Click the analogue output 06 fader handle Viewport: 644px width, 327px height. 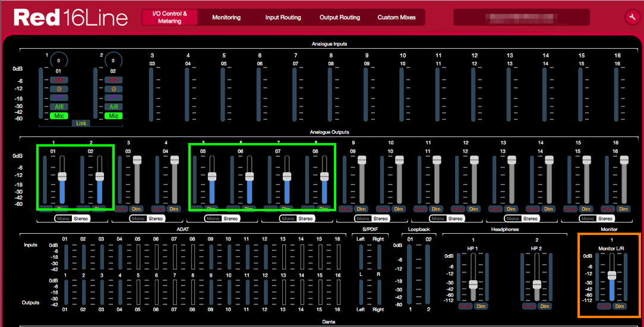[250, 176]
